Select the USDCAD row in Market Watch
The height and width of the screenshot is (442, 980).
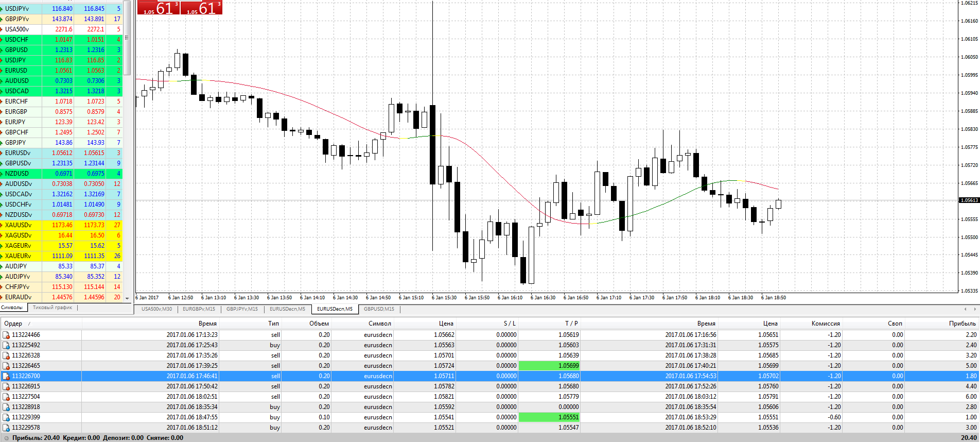(x=61, y=91)
